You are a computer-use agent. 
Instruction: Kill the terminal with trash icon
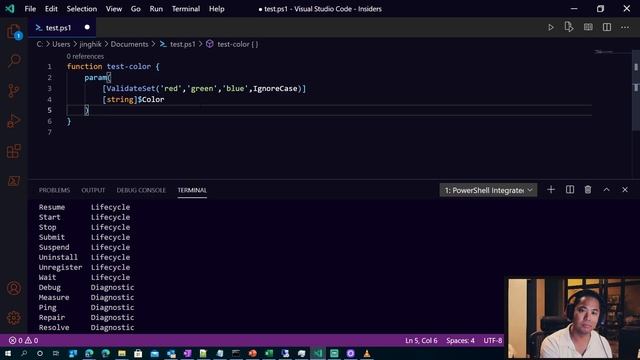tap(588, 190)
